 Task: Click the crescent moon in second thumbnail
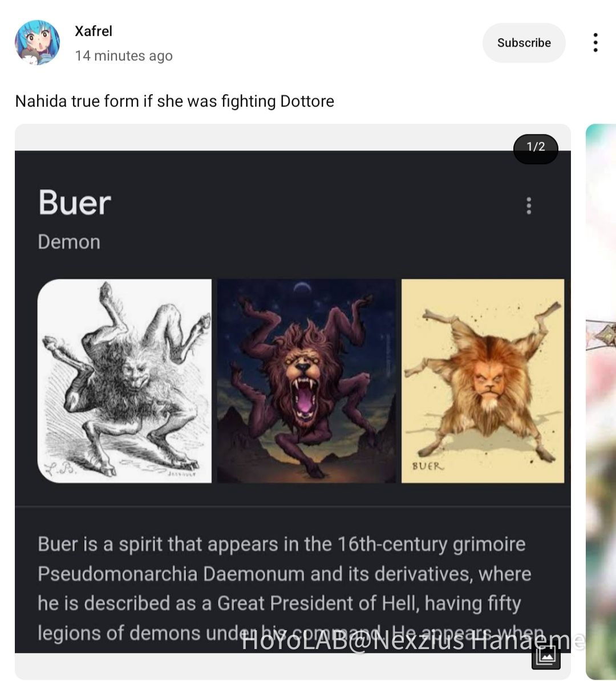coord(302,286)
